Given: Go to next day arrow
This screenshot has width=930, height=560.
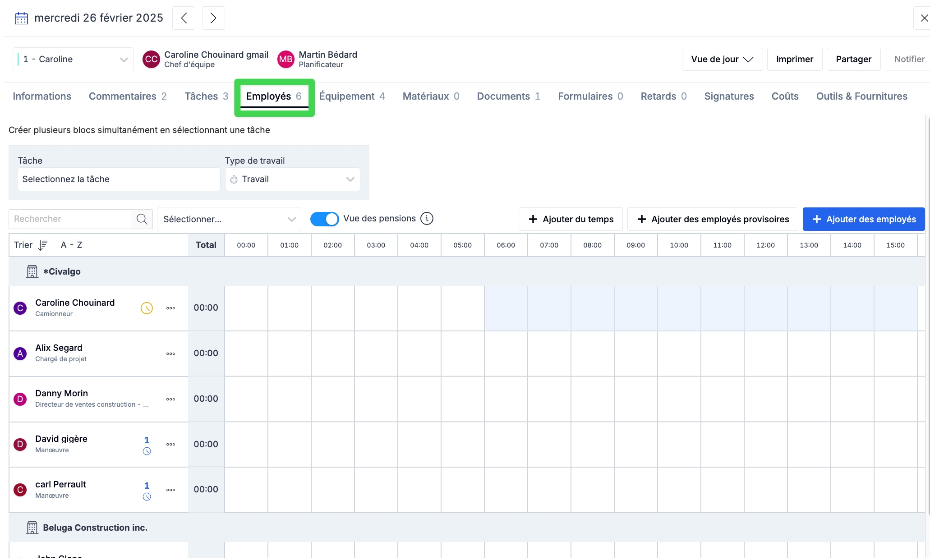Looking at the screenshot, I should [213, 18].
